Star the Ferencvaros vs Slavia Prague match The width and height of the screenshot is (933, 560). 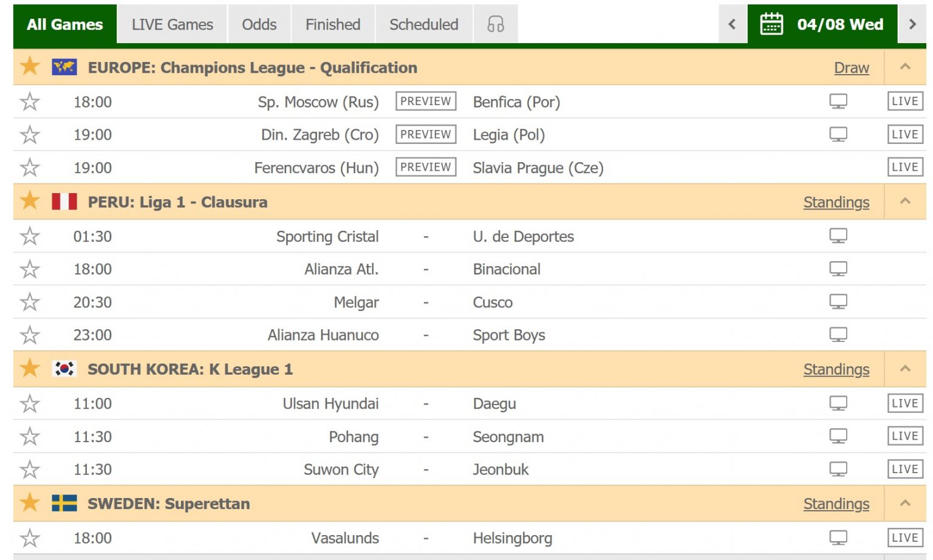click(30, 167)
